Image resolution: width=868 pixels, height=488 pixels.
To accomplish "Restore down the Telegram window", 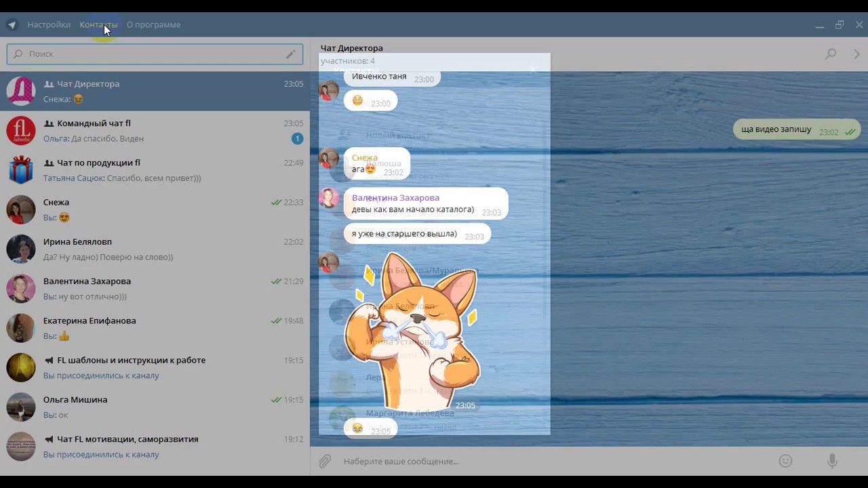I will point(840,25).
